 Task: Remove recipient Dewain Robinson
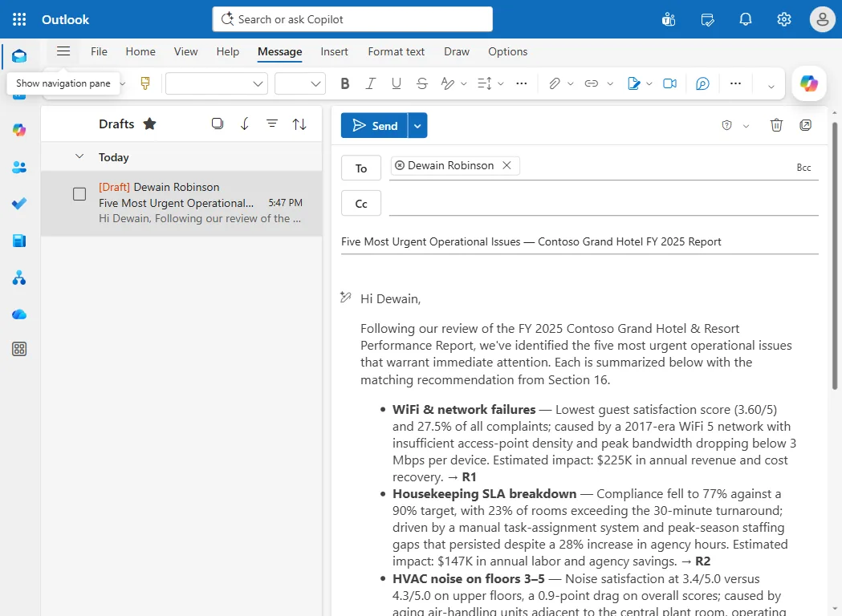point(506,165)
